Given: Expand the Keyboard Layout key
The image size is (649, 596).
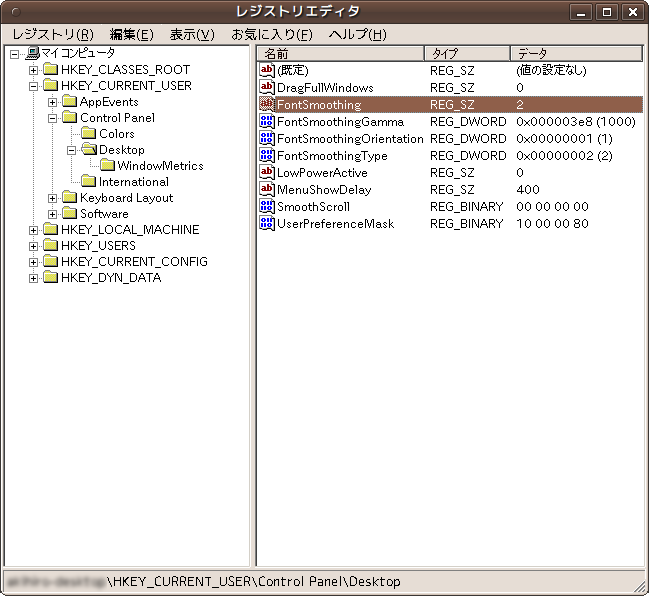Looking at the screenshot, I should point(53,198).
